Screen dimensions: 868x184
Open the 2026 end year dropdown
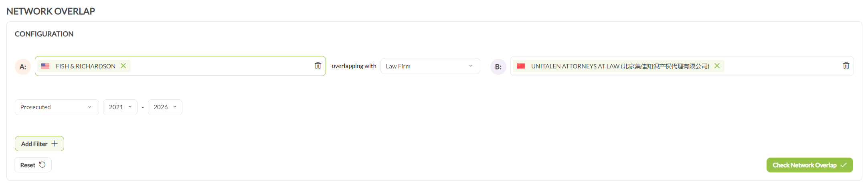(x=165, y=107)
